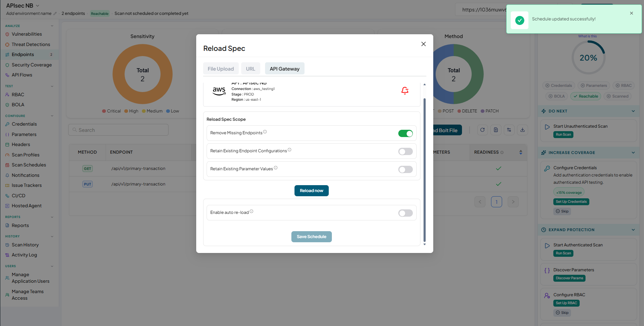The height and width of the screenshot is (326, 644).
Task: Click the filter settings icon in endpoints toolbar
Action: tap(509, 130)
